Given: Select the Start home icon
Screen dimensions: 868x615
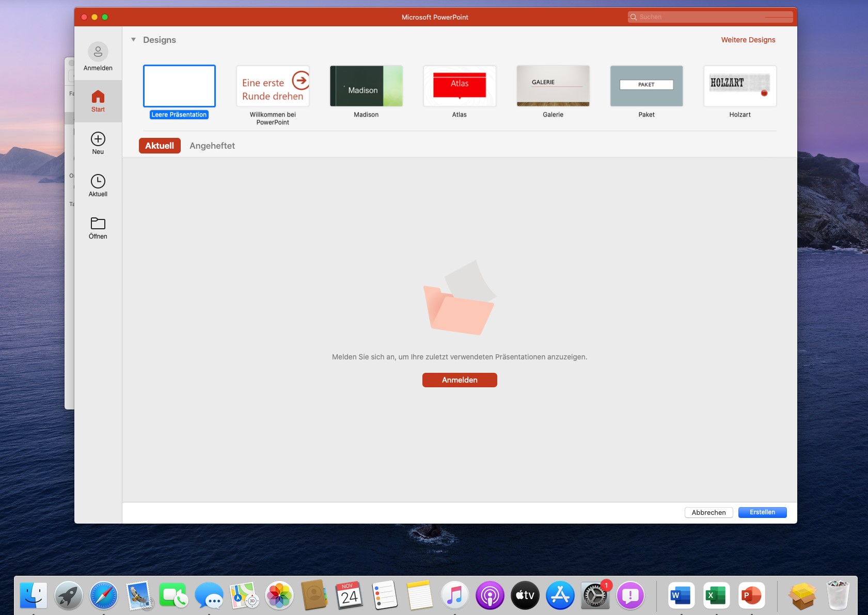Looking at the screenshot, I should tap(98, 97).
